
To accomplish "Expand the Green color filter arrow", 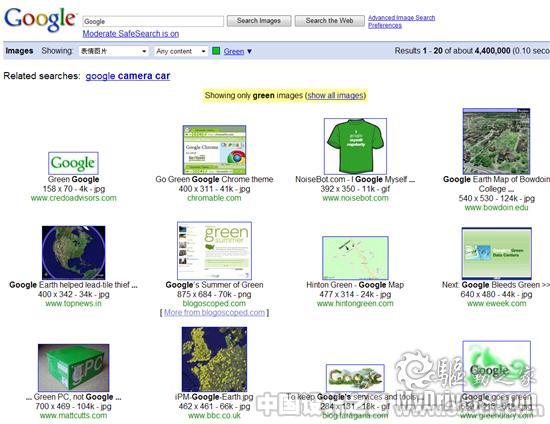I will [x=249, y=52].
